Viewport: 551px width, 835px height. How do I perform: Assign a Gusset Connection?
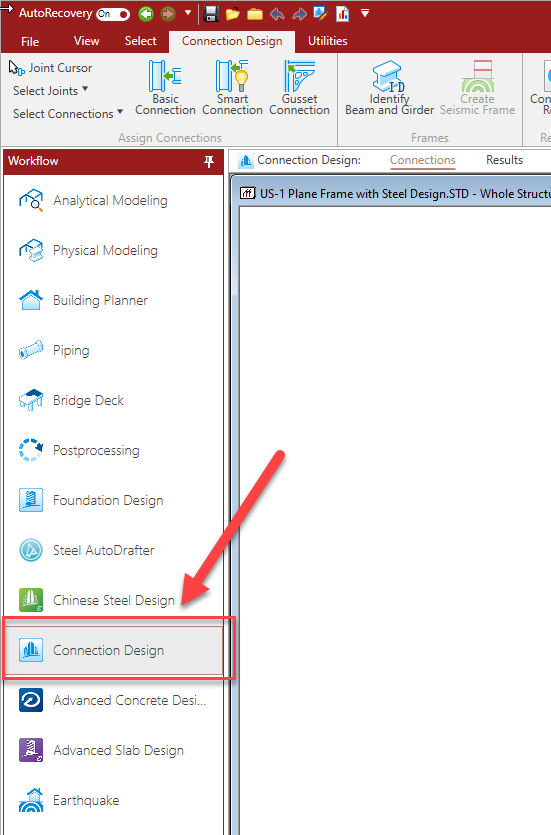[x=299, y=88]
